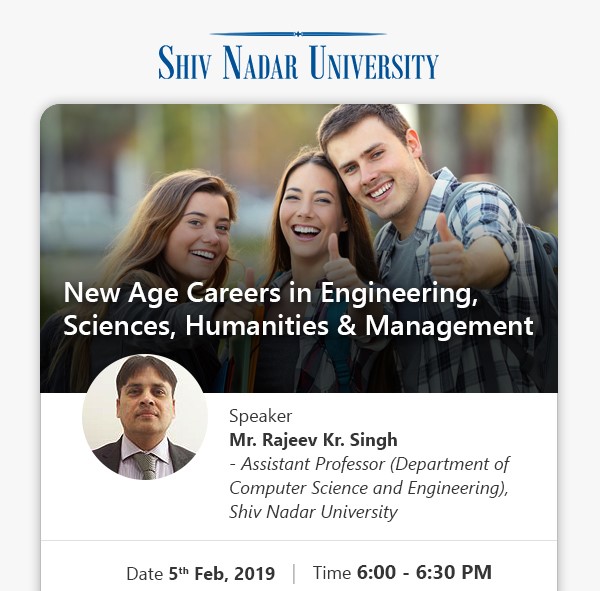The image size is (600, 591).
Task: Select the 'Speaker' label
Action: tap(261, 416)
